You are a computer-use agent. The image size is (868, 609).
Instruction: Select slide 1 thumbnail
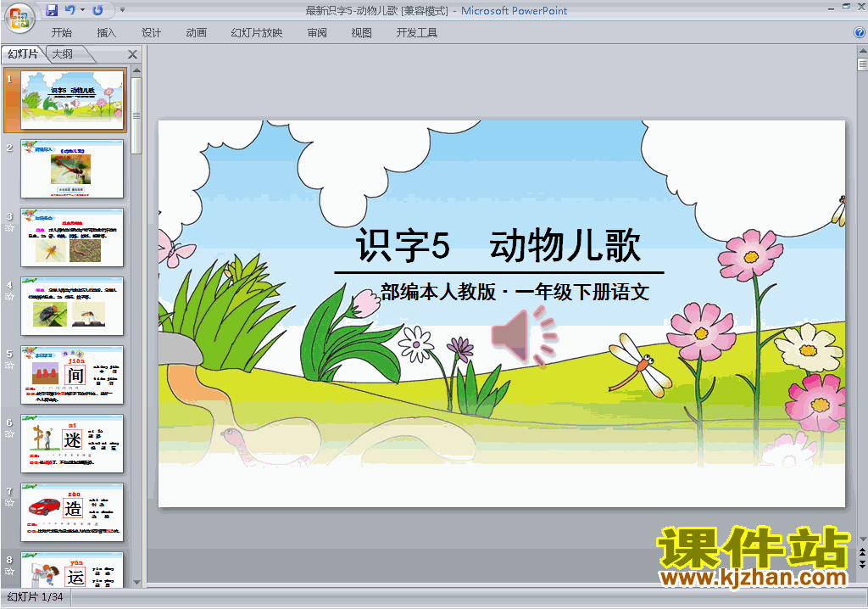click(72, 100)
